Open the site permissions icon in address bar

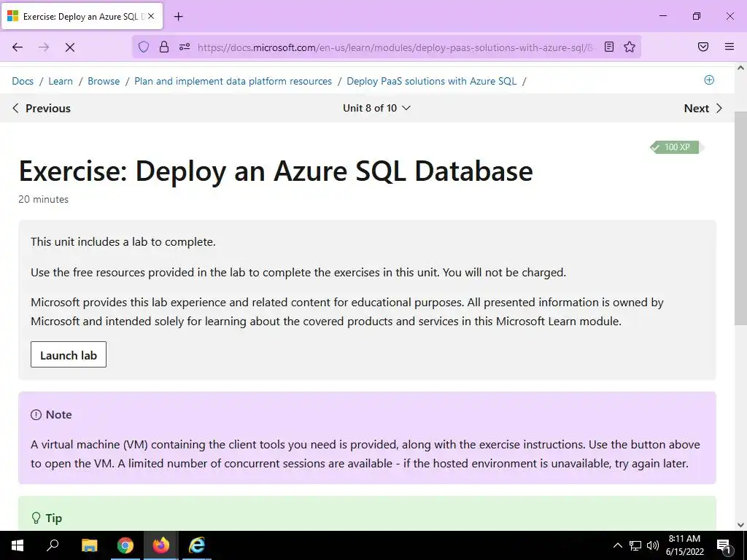coord(185,47)
